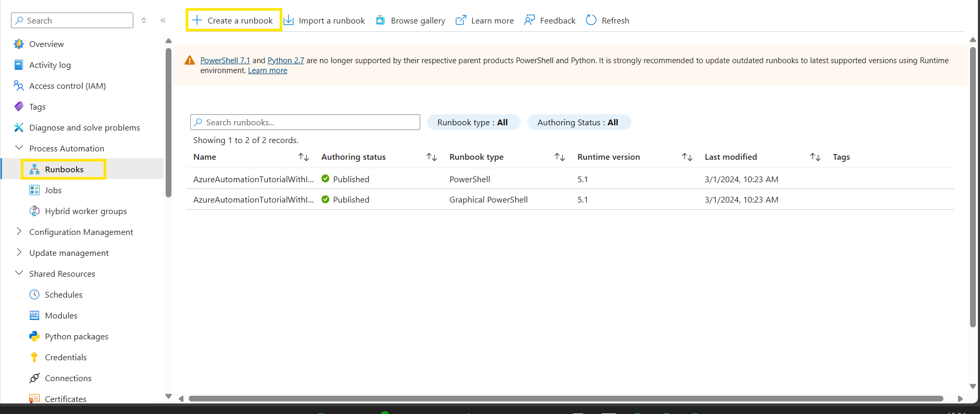Click the Schedules clock icon
Screen dimensions: 980x414
[34, 294]
